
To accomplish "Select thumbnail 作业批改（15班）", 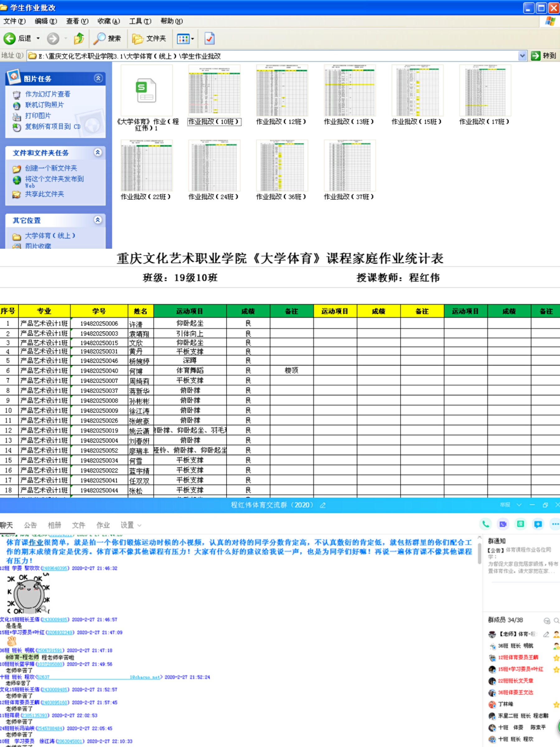I will [x=418, y=91].
